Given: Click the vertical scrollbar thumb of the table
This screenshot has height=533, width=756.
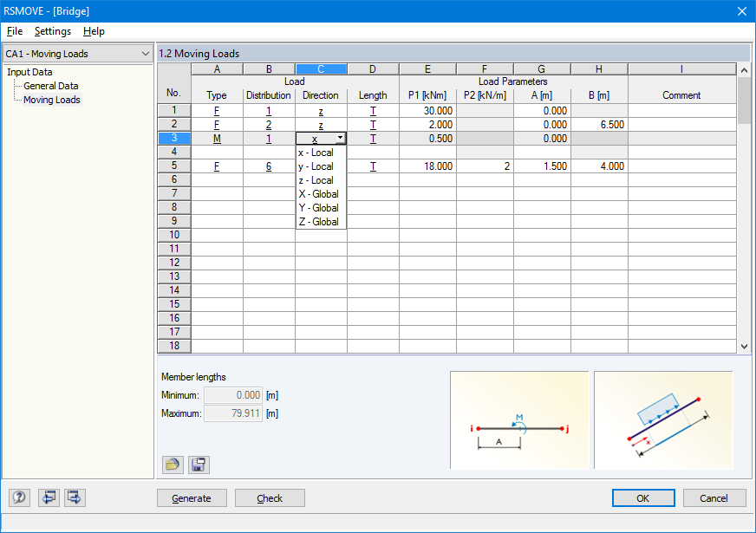Looking at the screenshot, I should click(x=744, y=100).
